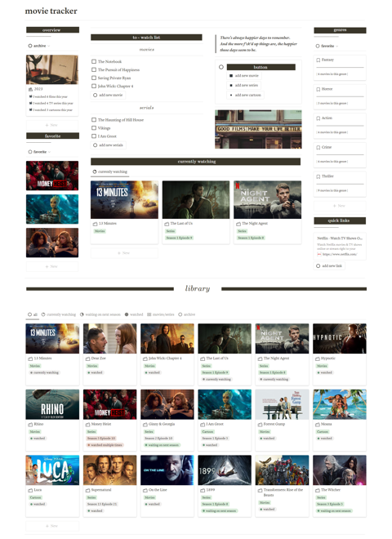Viewport: 392px width, 539px height.
Task: Open the favorite view dropdown under genres
Action: [327, 46]
